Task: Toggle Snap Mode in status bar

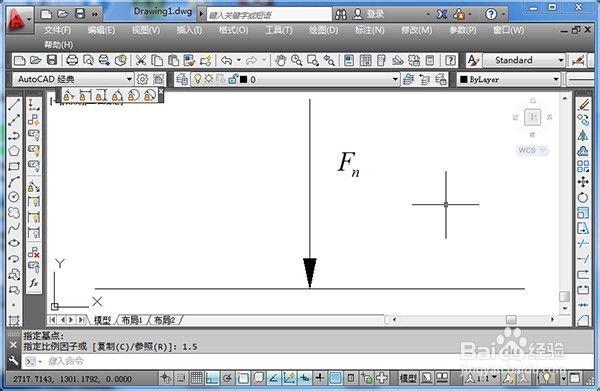Action: tap(181, 378)
